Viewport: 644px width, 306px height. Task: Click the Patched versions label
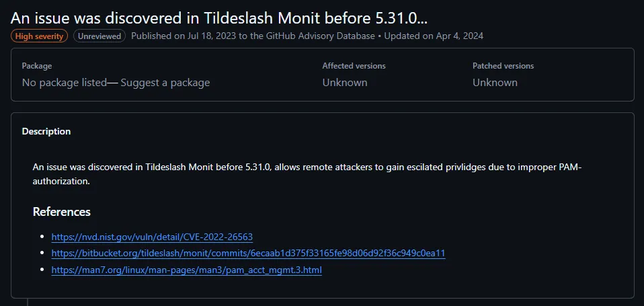click(x=503, y=66)
